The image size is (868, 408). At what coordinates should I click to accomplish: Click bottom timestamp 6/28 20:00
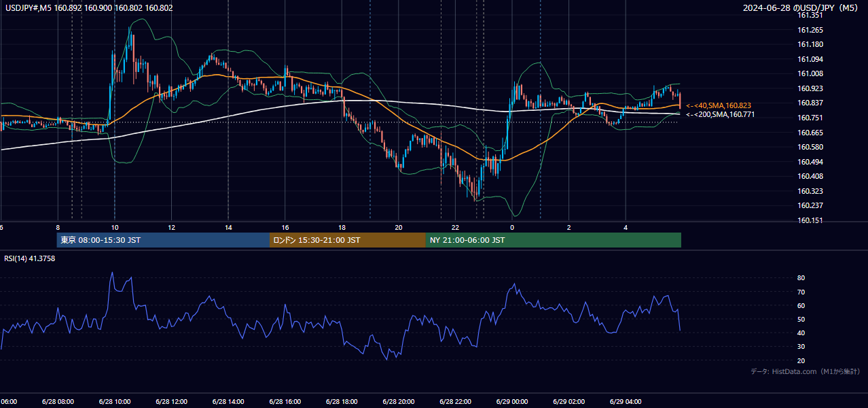[x=399, y=401]
